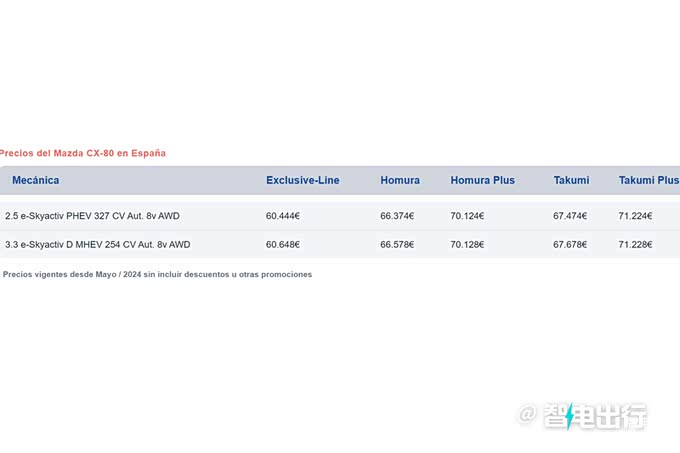The height and width of the screenshot is (453, 680).
Task: Select the 66.374€ price cell
Action: click(x=397, y=216)
